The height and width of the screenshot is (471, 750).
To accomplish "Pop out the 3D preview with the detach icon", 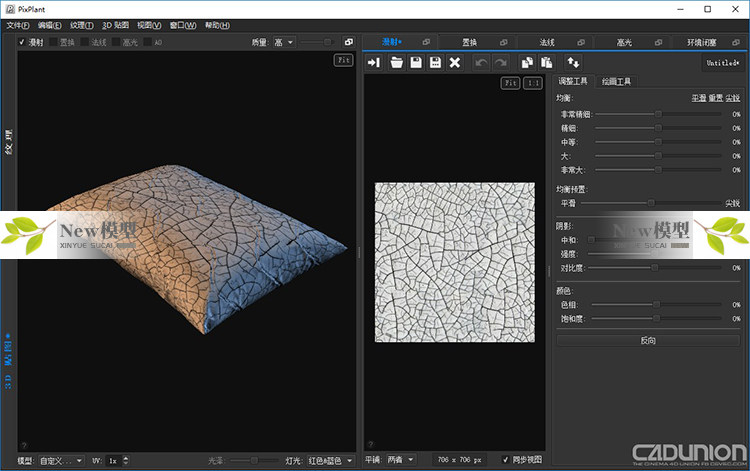I will (349, 42).
